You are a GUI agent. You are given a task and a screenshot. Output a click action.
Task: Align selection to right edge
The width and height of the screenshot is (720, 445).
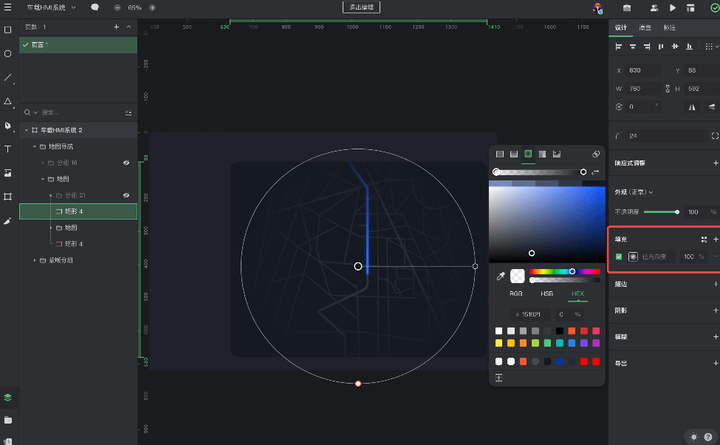pyautogui.click(x=647, y=46)
